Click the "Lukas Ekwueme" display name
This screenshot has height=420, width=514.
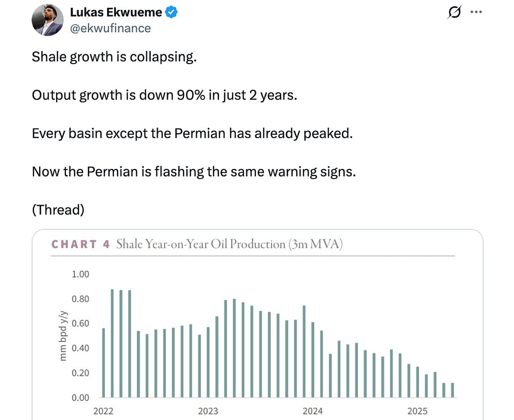click(x=116, y=13)
